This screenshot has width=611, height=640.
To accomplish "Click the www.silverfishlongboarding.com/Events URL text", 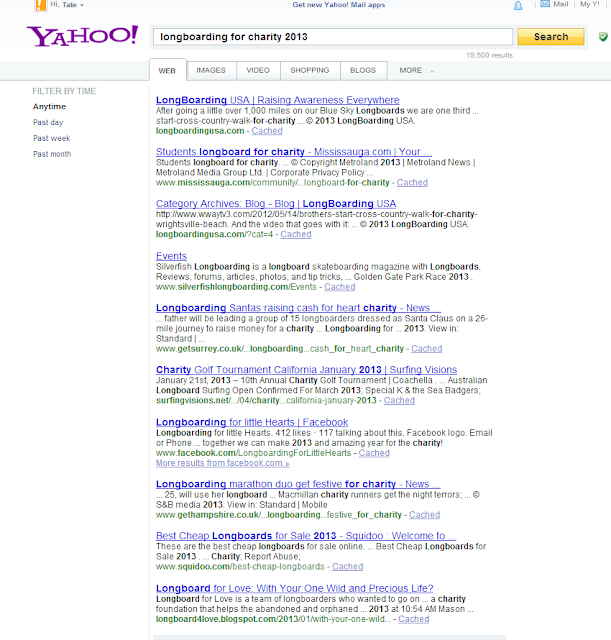I will pyautogui.click(x=236, y=287).
